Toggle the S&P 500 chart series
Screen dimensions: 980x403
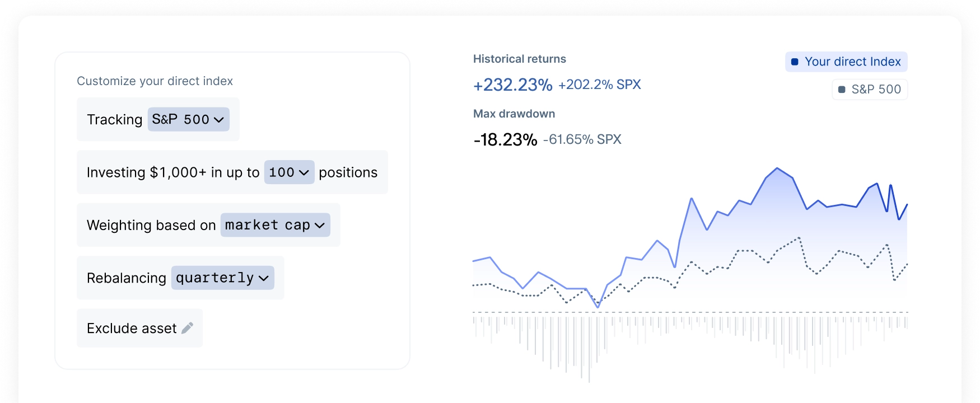tap(870, 90)
